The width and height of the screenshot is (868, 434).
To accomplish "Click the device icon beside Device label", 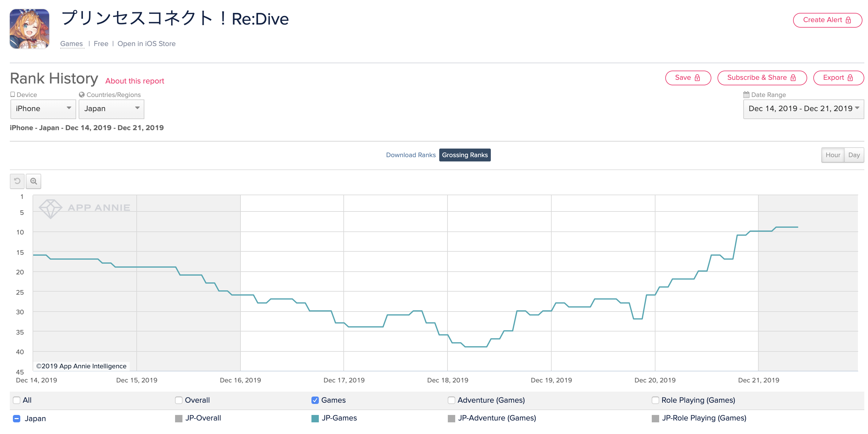I will 13,95.
